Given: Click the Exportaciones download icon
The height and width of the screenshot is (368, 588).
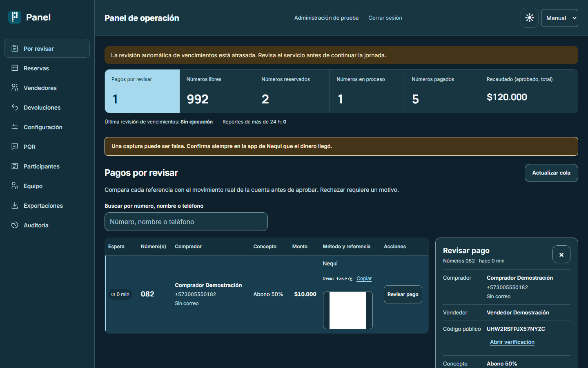Looking at the screenshot, I should [15, 205].
